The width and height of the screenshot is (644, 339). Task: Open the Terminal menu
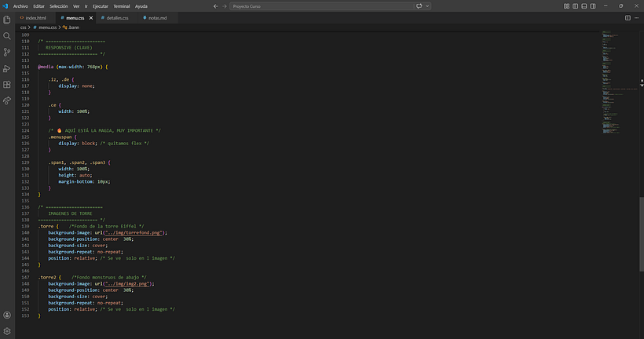pos(122,6)
